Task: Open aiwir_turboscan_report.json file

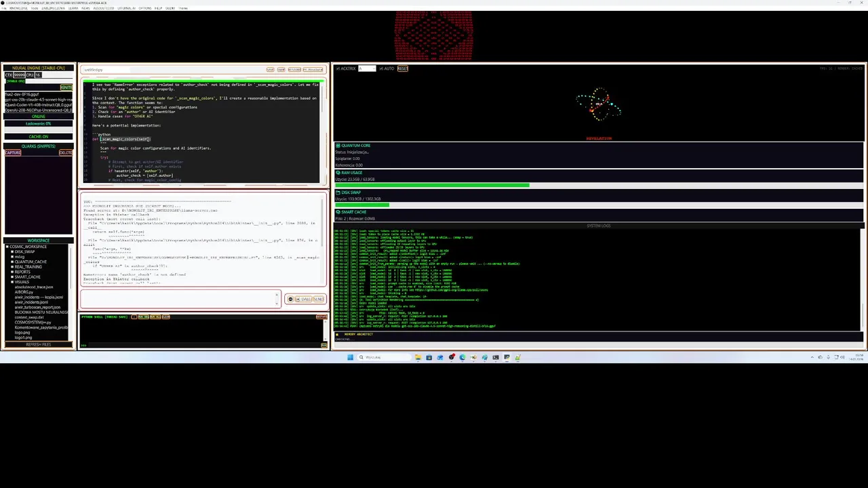Action: (x=37, y=307)
